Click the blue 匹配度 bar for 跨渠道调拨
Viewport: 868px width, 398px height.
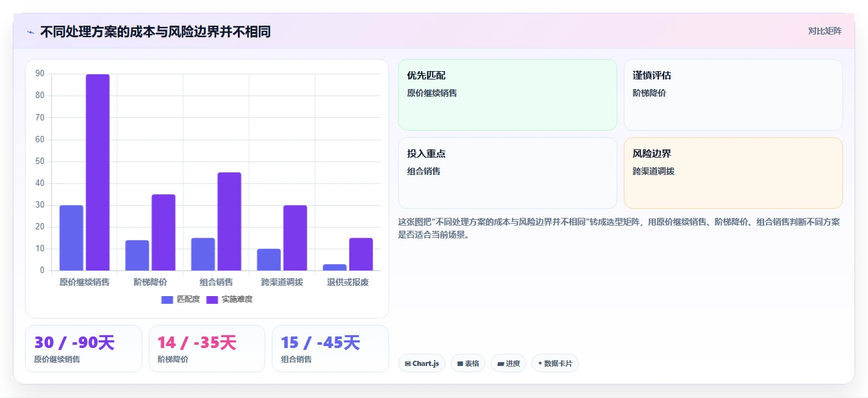point(269,260)
